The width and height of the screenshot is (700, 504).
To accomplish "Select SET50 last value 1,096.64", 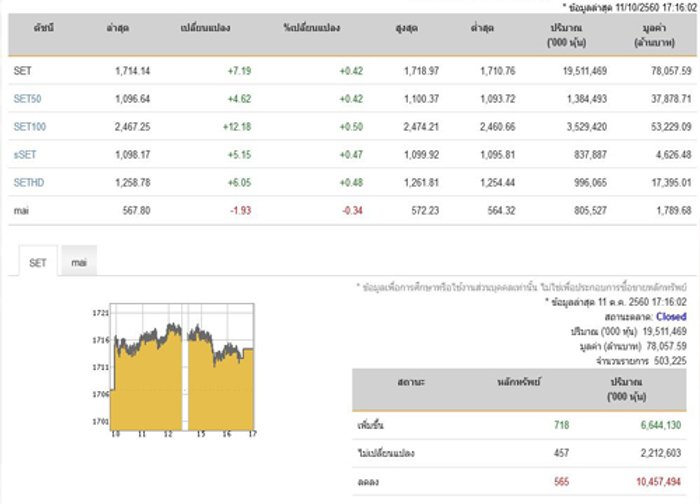I will (x=133, y=99).
